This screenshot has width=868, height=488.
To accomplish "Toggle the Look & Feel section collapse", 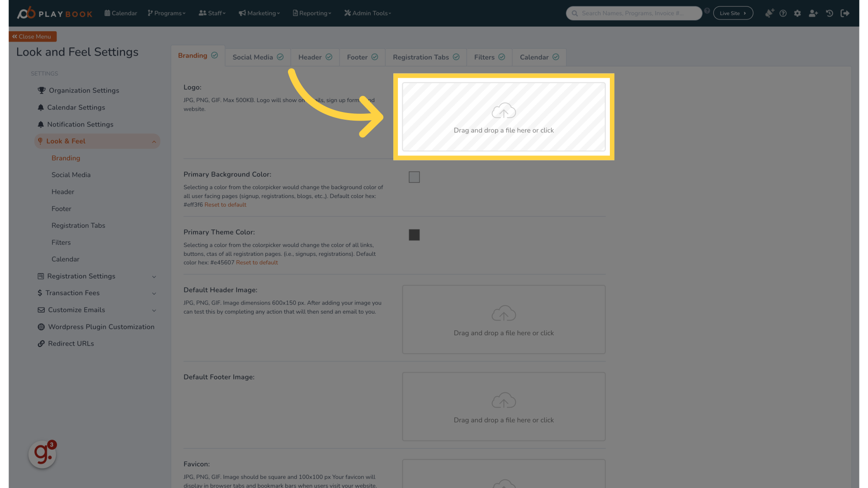I will point(154,141).
